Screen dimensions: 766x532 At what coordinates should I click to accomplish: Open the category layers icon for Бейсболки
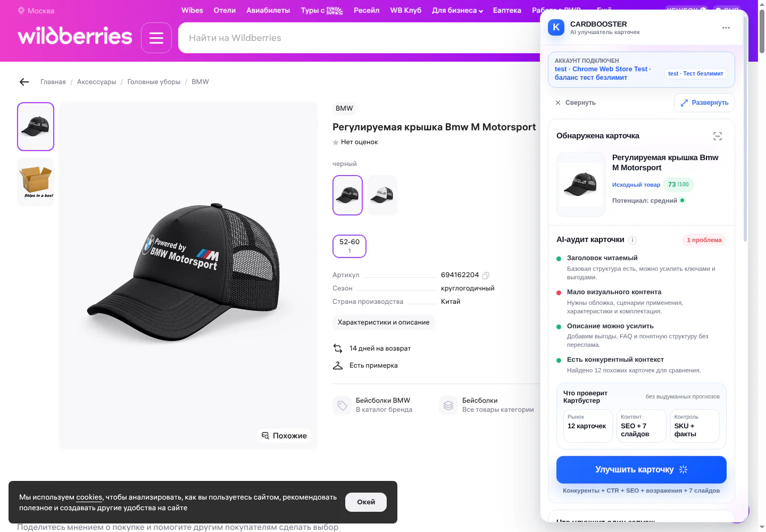coord(448,405)
